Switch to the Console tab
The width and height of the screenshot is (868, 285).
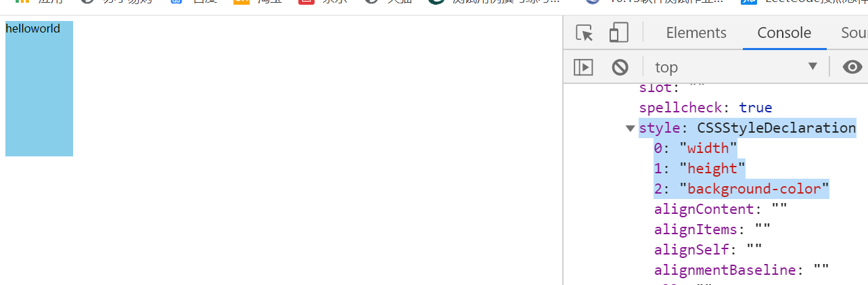(x=784, y=32)
